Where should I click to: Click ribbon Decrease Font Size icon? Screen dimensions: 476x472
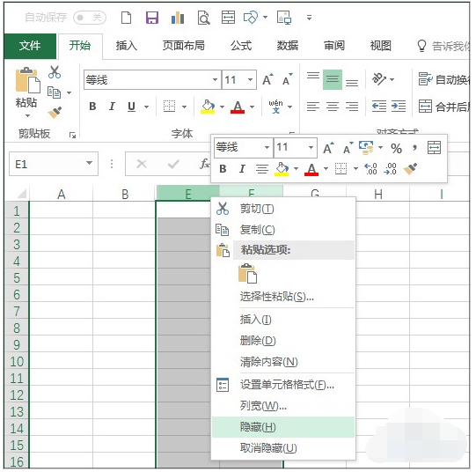(288, 79)
